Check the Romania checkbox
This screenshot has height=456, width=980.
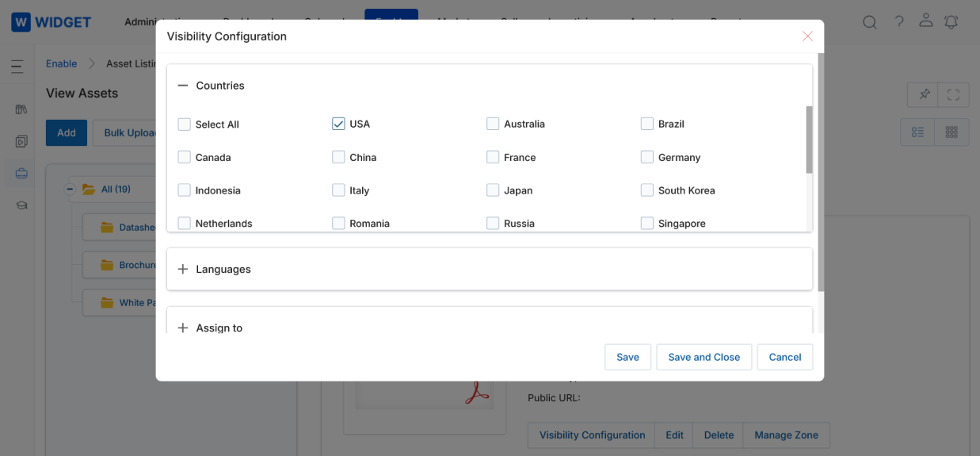[x=339, y=224]
